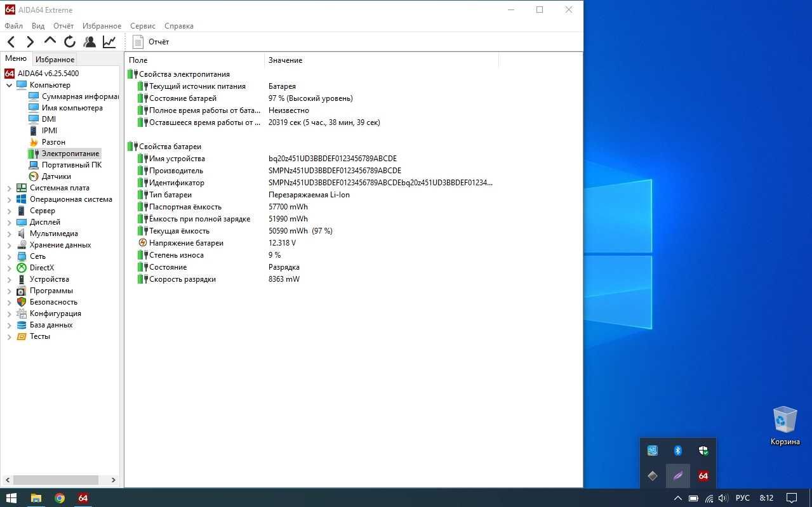This screenshot has width=812, height=507.
Task: Click AIDA64 icon in the taskbar
Action: [x=83, y=498]
